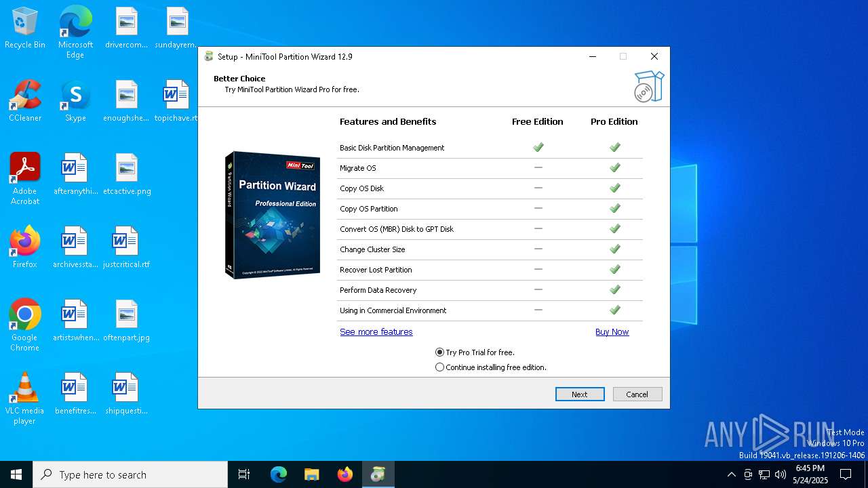Click the Next button
This screenshot has width=868, height=488.
click(x=580, y=394)
